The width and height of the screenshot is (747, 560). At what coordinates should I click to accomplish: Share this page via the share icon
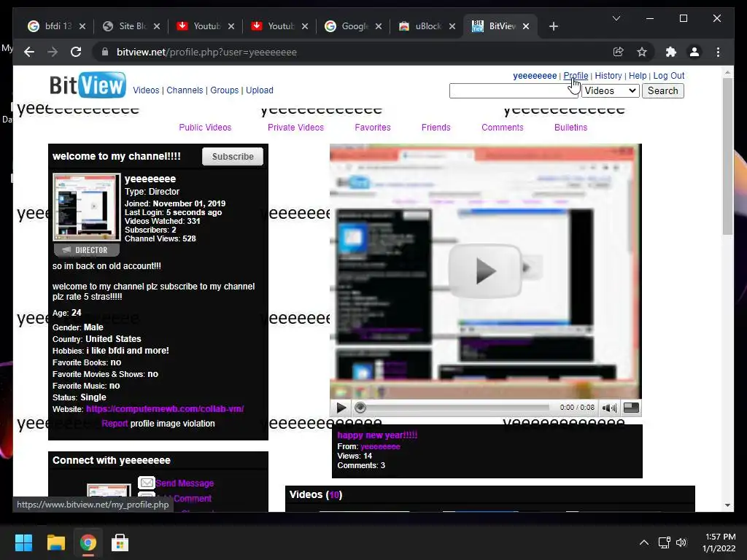tap(619, 52)
